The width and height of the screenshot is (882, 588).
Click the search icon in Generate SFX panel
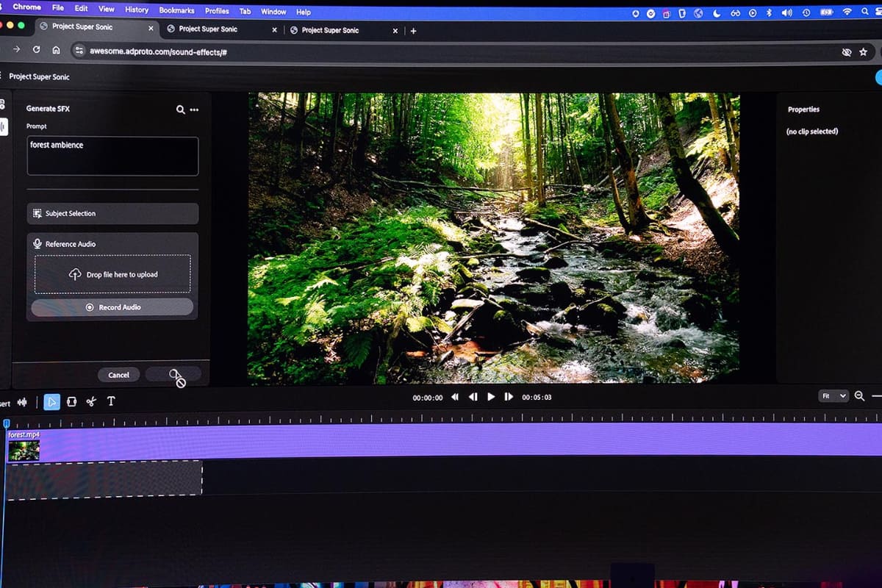[x=180, y=110]
